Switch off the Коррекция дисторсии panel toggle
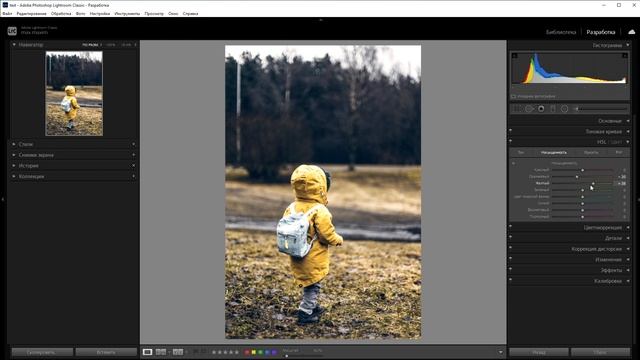 point(511,247)
